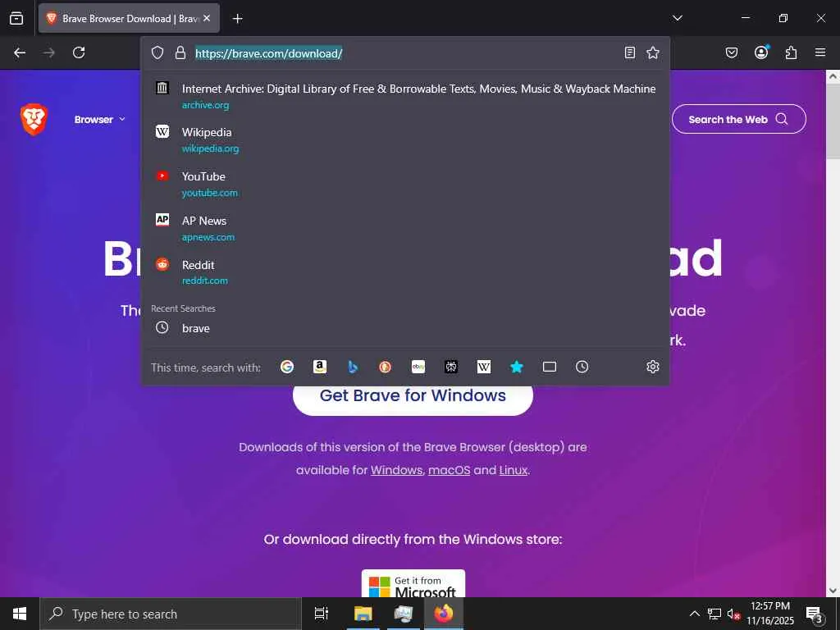The height and width of the screenshot is (630, 840).
Task: Click the site security padlock icon
Action: [x=180, y=52]
